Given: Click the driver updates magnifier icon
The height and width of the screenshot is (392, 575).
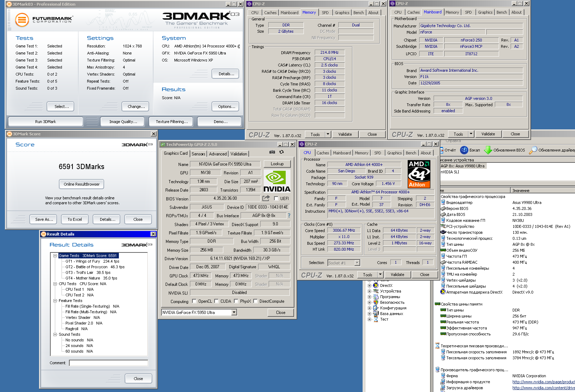Looking at the screenshot, I should (x=533, y=150).
